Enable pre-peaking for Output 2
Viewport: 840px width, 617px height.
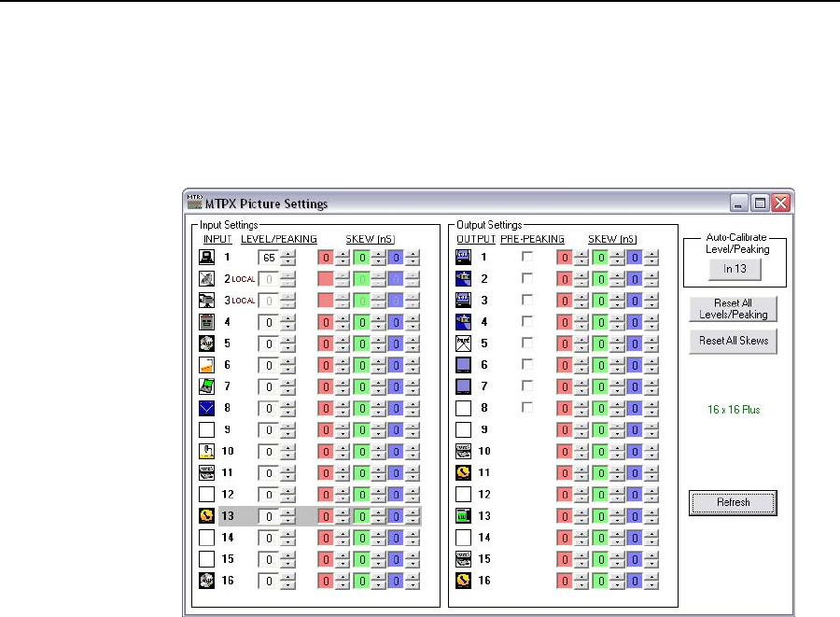click(x=527, y=278)
